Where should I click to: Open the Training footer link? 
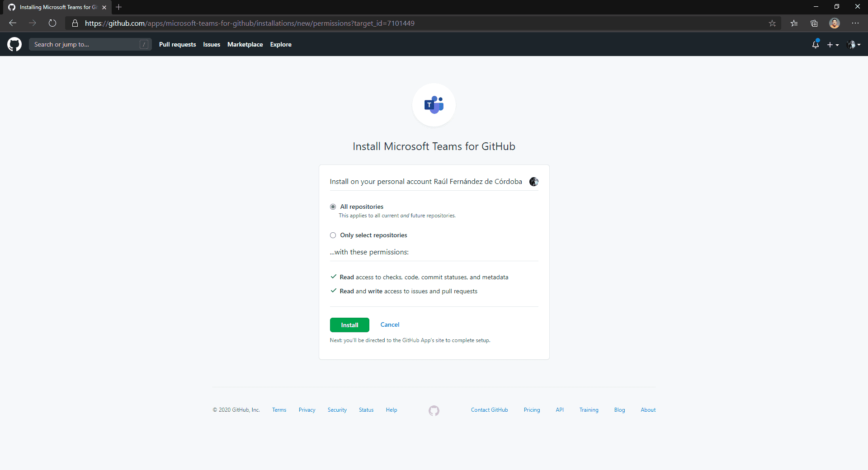[x=589, y=410]
